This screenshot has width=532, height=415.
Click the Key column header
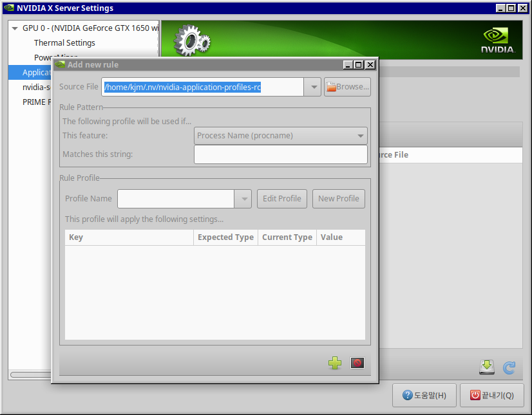click(129, 237)
